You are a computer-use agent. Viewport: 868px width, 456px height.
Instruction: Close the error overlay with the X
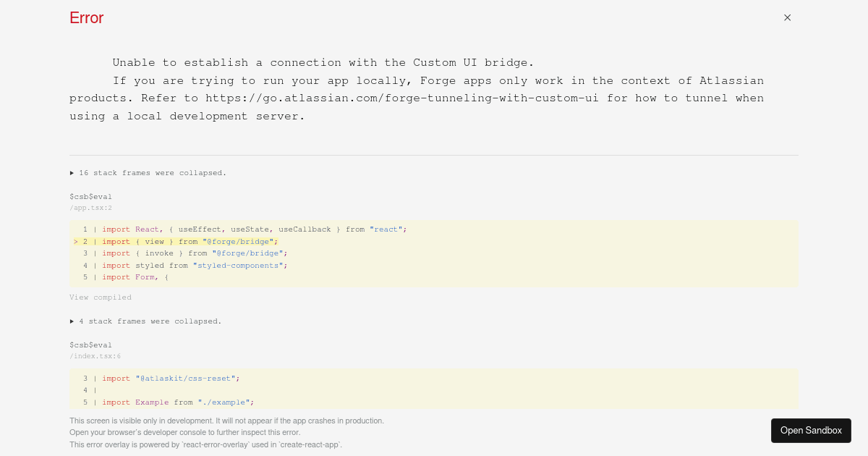tap(788, 17)
